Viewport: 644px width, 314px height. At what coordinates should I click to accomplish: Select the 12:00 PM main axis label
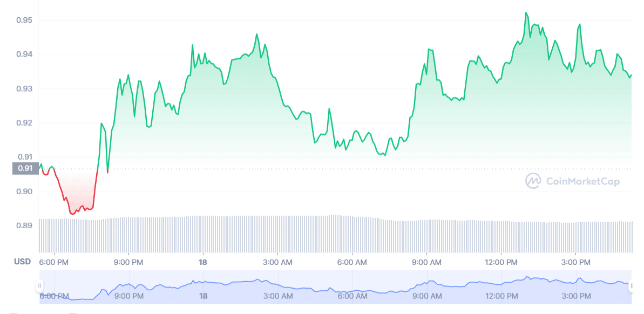(501, 262)
